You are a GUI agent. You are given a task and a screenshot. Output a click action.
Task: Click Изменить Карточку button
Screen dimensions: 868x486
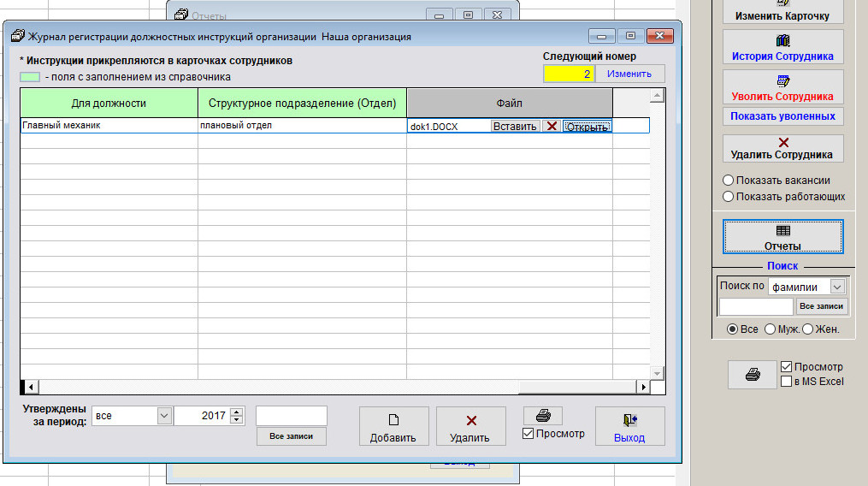782,11
